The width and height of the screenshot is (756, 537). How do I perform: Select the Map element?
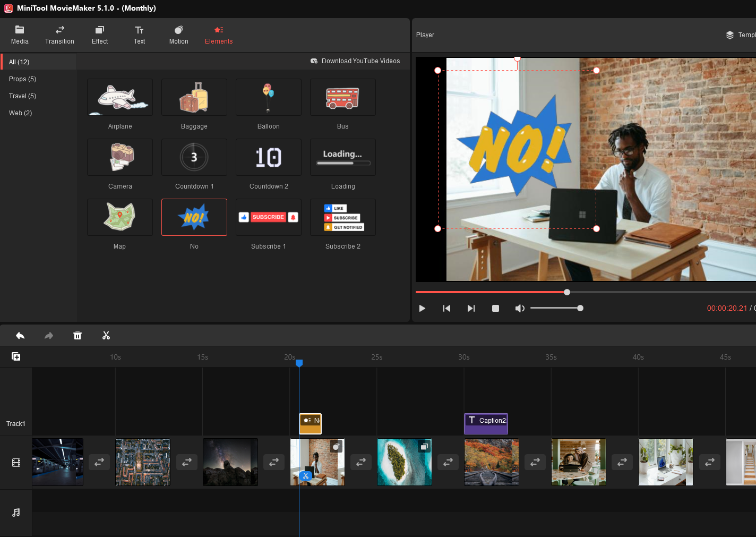pos(120,217)
